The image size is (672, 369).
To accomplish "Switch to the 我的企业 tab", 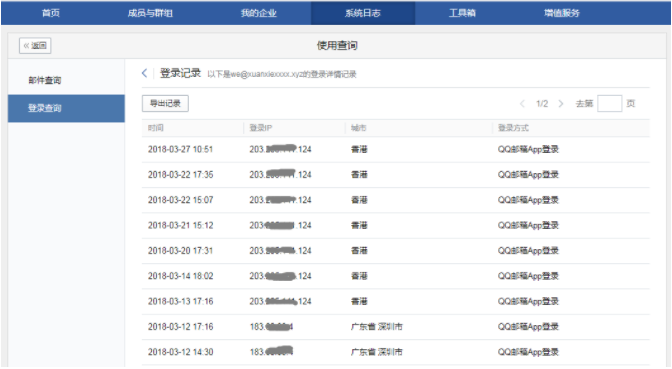I will (x=259, y=13).
